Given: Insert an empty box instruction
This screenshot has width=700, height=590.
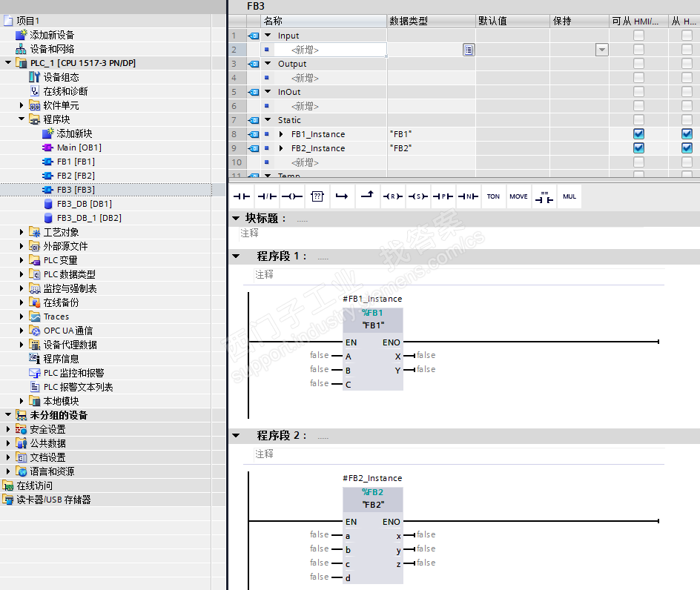Looking at the screenshot, I should point(317,196).
